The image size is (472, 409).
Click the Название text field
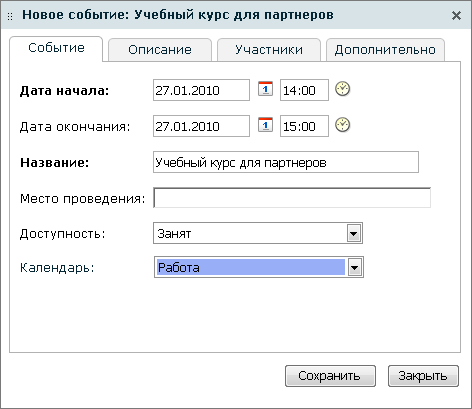(286, 162)
